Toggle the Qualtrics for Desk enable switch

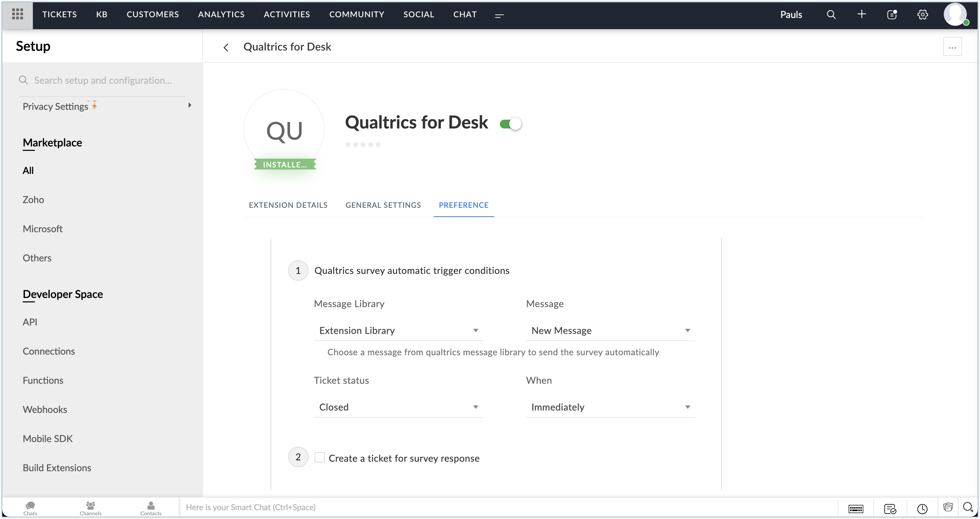coord(511,124)
